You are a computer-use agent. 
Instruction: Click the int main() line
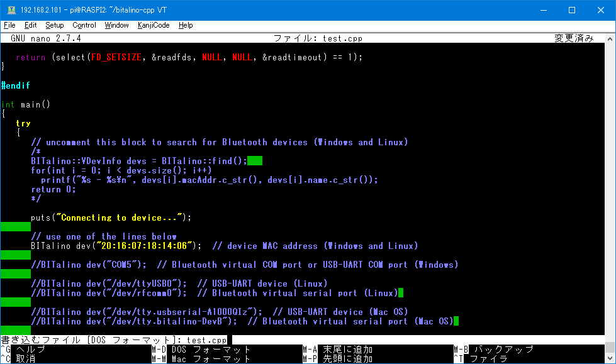[26, 104]
